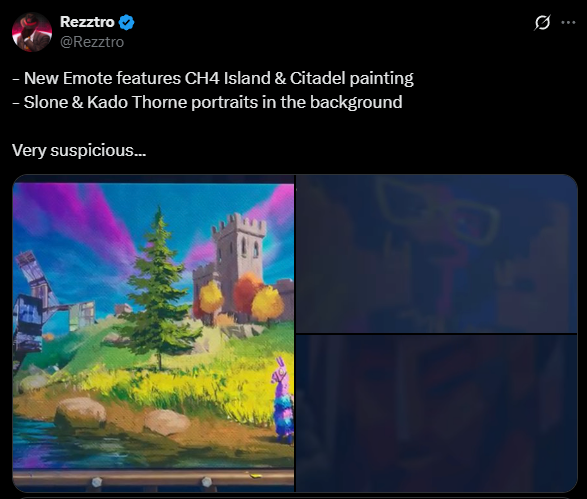Click the large boulder by the water
This screenshot has height=499, width=587.
click(x=80, y=413)
